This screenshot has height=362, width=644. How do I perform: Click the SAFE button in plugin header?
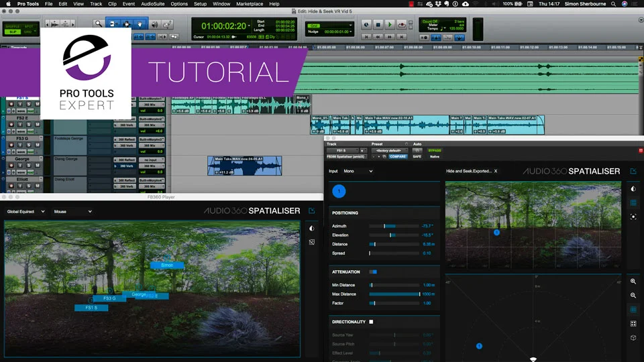click(x=417, y=156)
